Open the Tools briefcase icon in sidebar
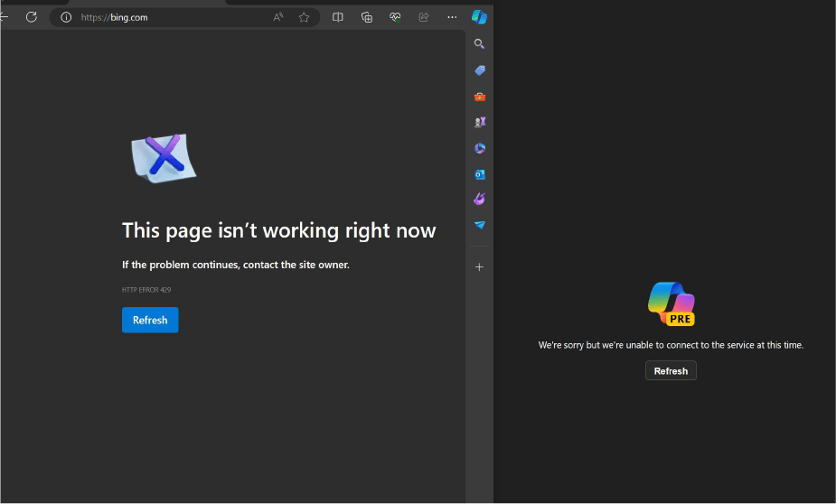 click(480, 96)
